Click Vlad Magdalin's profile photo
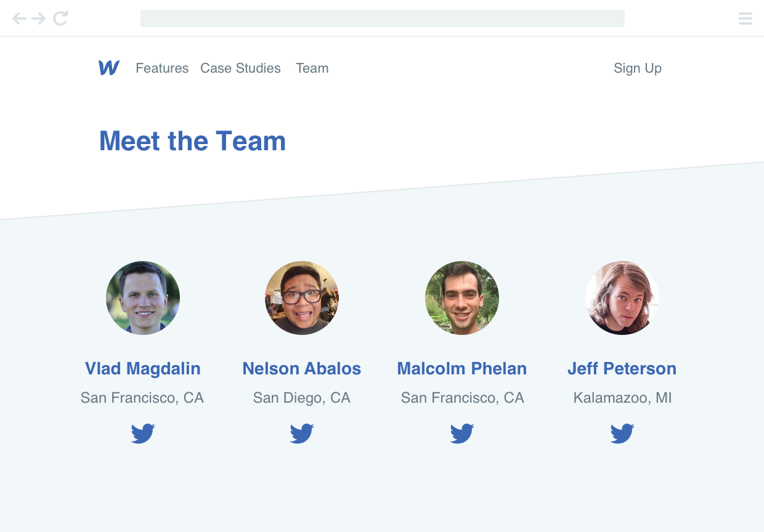 [x=143, y=298]
